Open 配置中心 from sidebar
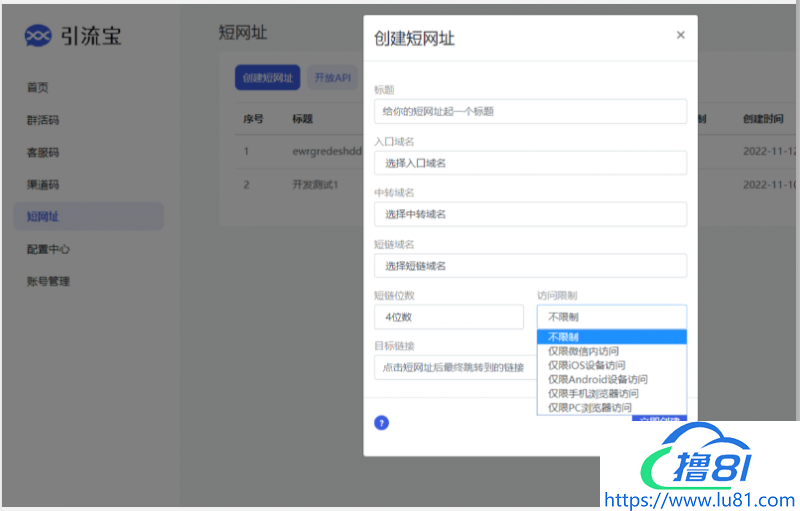The width and height of the screenshot is (800, 511). click(x=48, y=249)
